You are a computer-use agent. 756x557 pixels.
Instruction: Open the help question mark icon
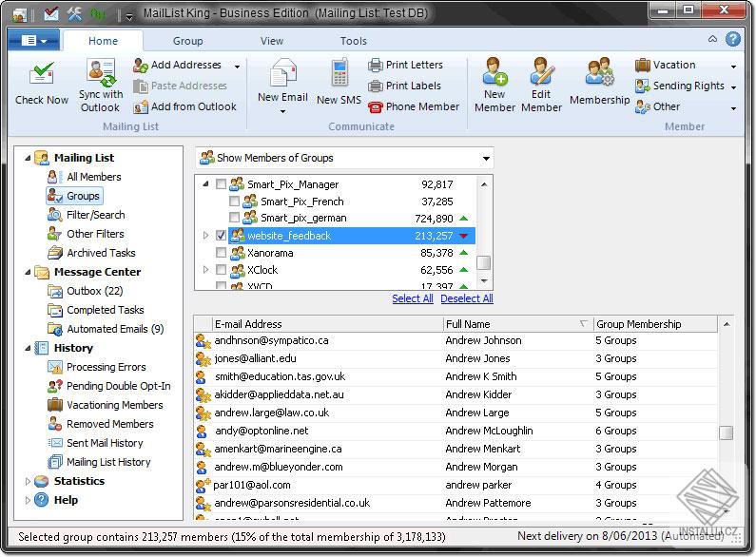(733, 39)
